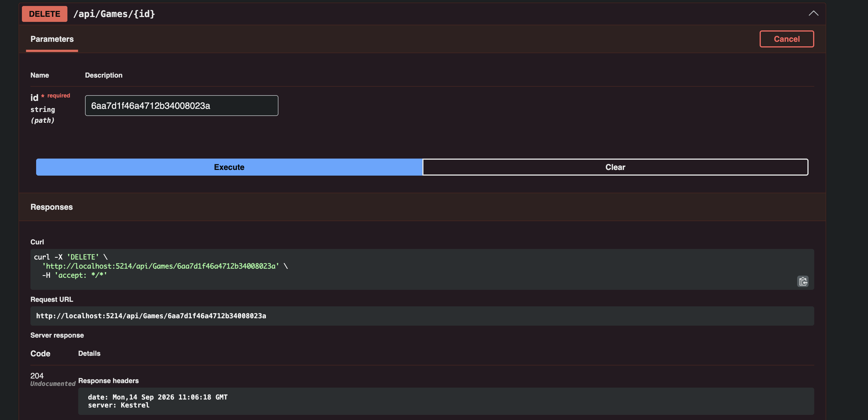The image size is (868, 420).
Task: Click the red DELETE method badge
Action: (x=44, y=14)
